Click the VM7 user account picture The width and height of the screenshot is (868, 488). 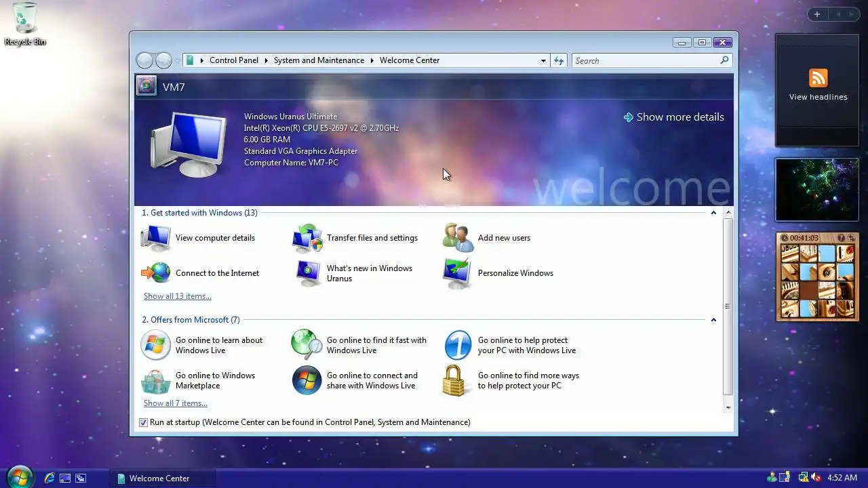coord(146,86)
